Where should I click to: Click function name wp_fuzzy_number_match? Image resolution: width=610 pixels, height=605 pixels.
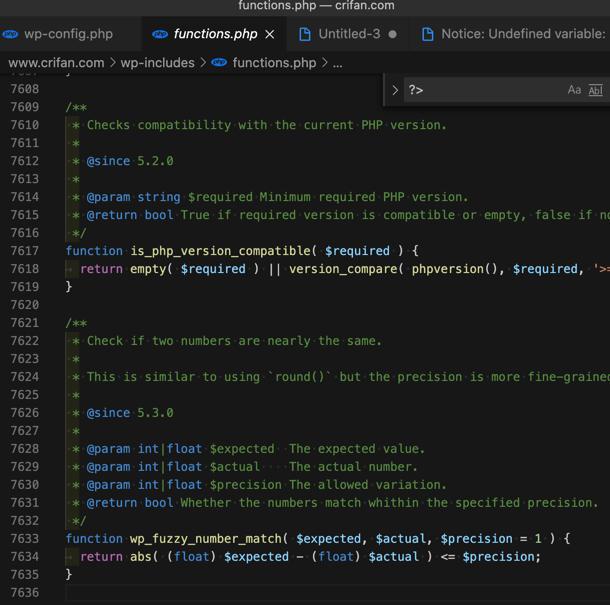[x=205, y=538]
